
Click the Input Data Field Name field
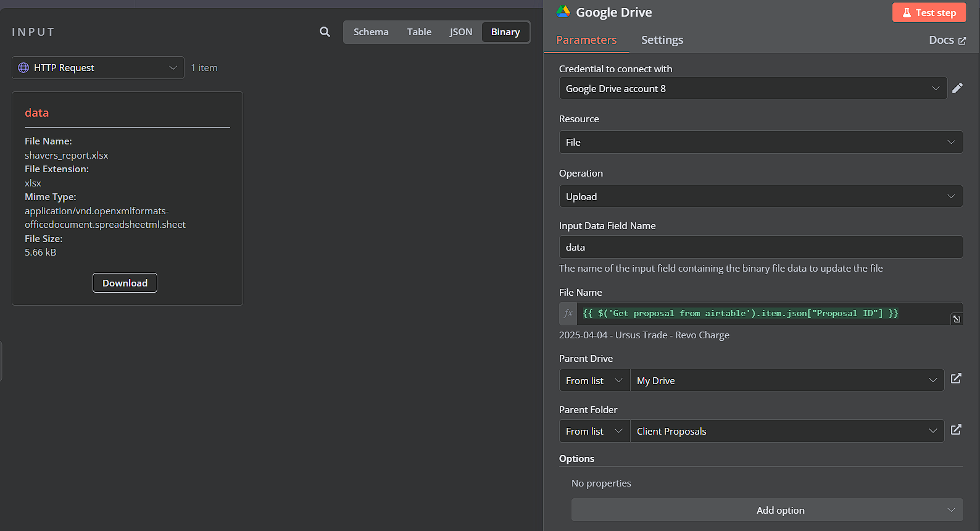(761, 247)
